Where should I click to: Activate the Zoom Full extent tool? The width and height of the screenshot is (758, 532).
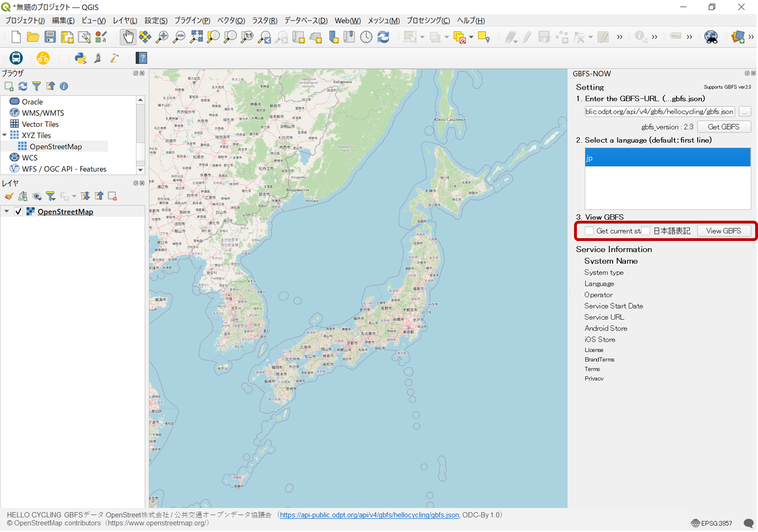pos(196,37)
